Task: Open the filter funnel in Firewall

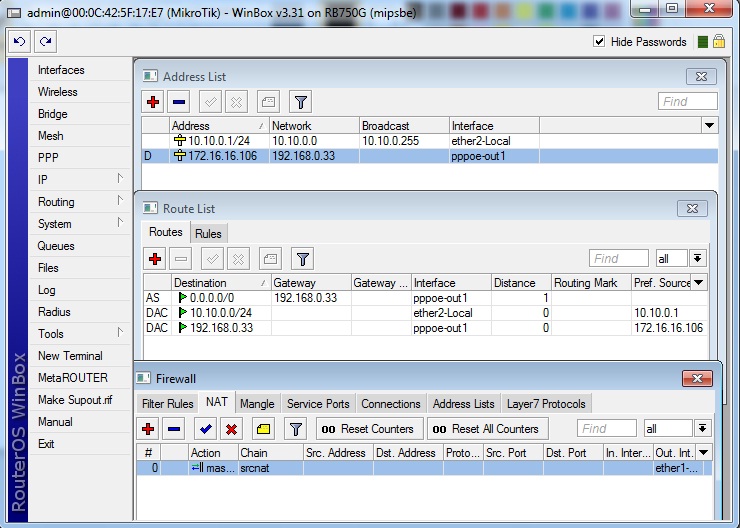Action: 295,429
